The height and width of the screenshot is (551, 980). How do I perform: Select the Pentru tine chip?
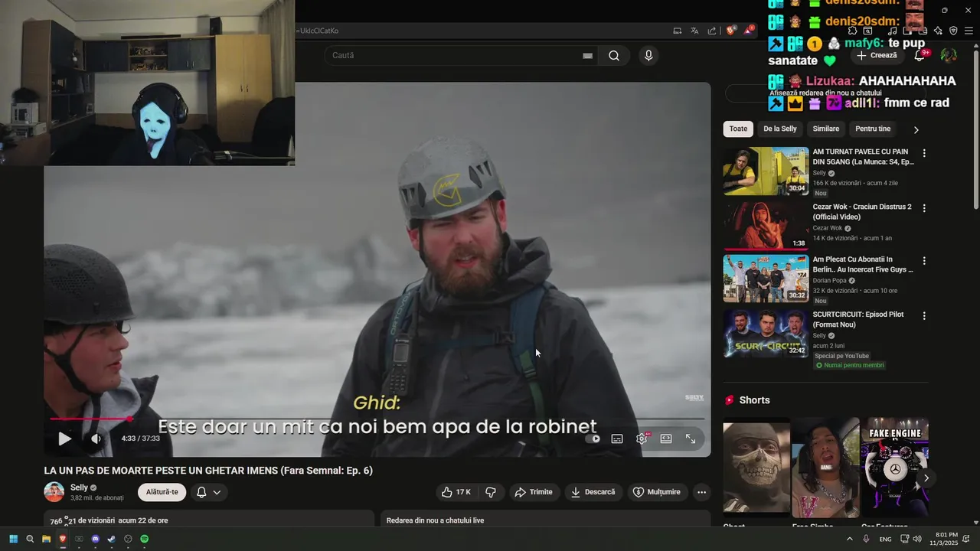pyautogui.click(x=873, y=129)
